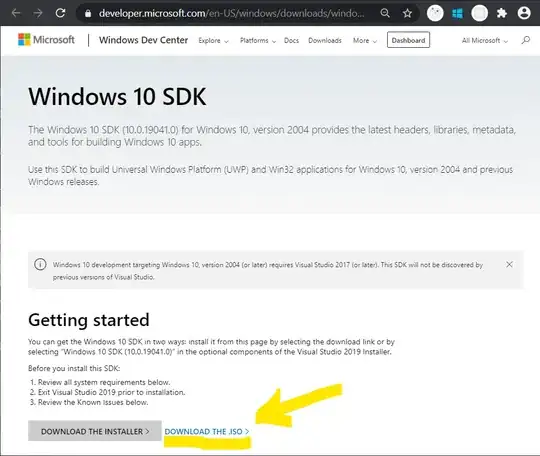Open the Extensions puzzle piece icon

pos(502,13)
